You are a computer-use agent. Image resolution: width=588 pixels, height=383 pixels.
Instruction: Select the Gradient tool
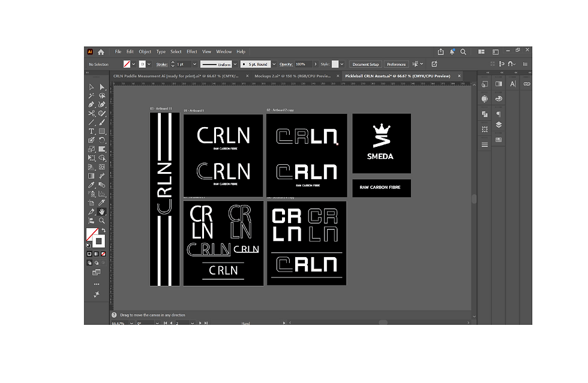tap(91, 176)
